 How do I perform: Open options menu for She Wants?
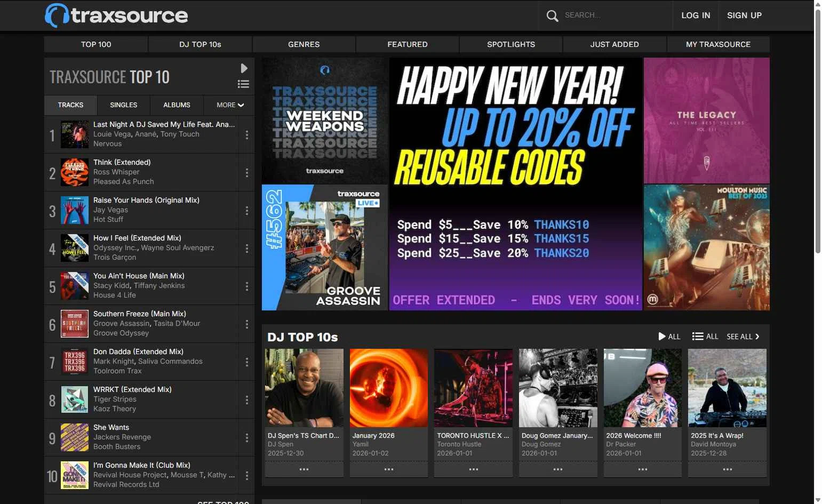point(246,438)
